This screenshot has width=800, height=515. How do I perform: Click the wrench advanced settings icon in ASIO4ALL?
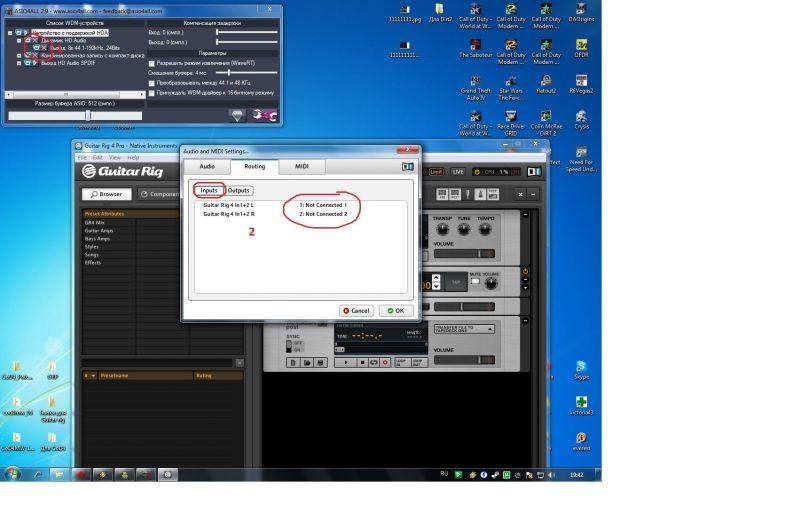coord(264,116)
